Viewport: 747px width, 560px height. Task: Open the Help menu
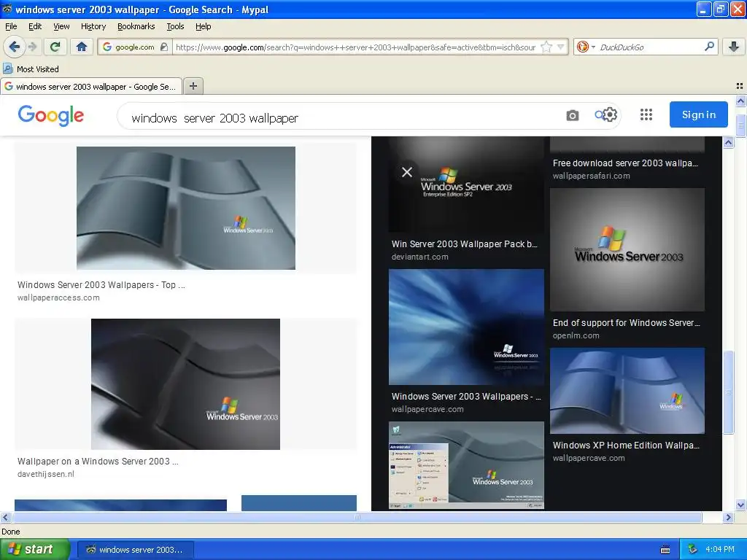203,26
